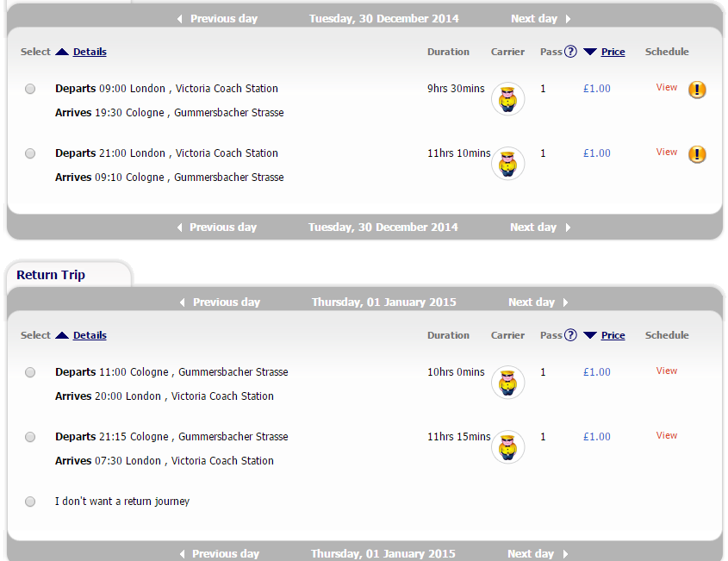Open the Return Trip tab

click(51, 274)
